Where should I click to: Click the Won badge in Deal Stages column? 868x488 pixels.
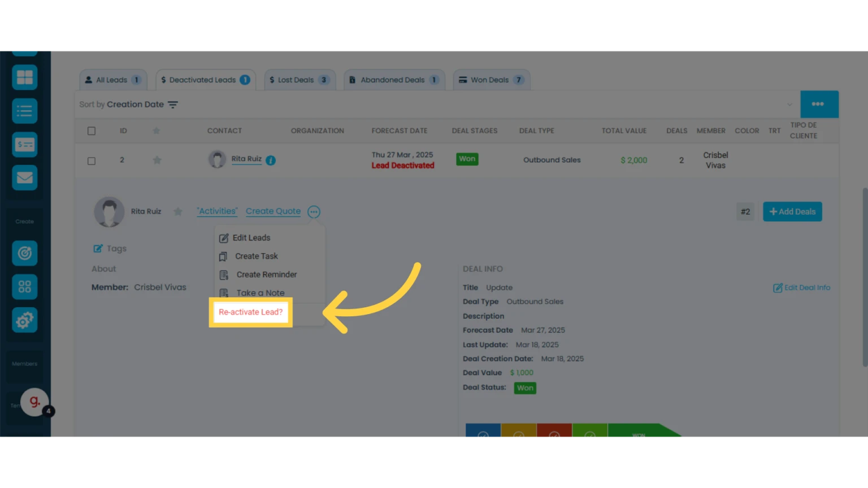click(x=467, y=159)
